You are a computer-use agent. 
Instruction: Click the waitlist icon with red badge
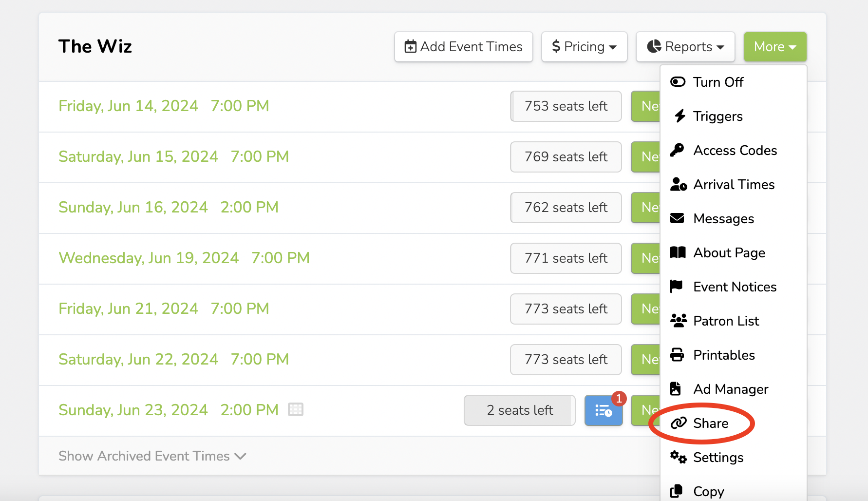point(604,410)
